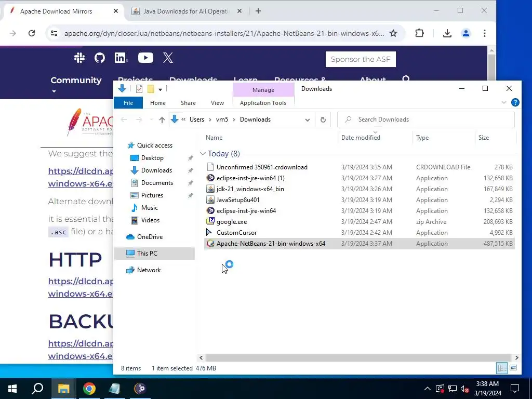Click the Explorer horizontal scrollbar
The image size is (532, 399).
358,357
